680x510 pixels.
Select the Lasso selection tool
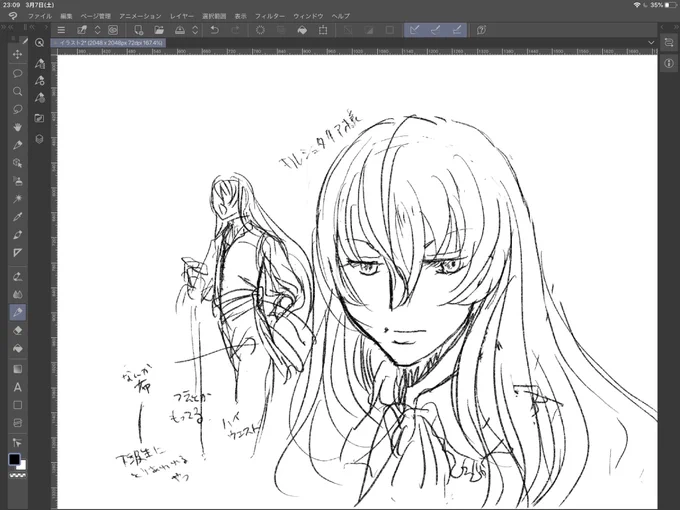(x=17, y=109)
